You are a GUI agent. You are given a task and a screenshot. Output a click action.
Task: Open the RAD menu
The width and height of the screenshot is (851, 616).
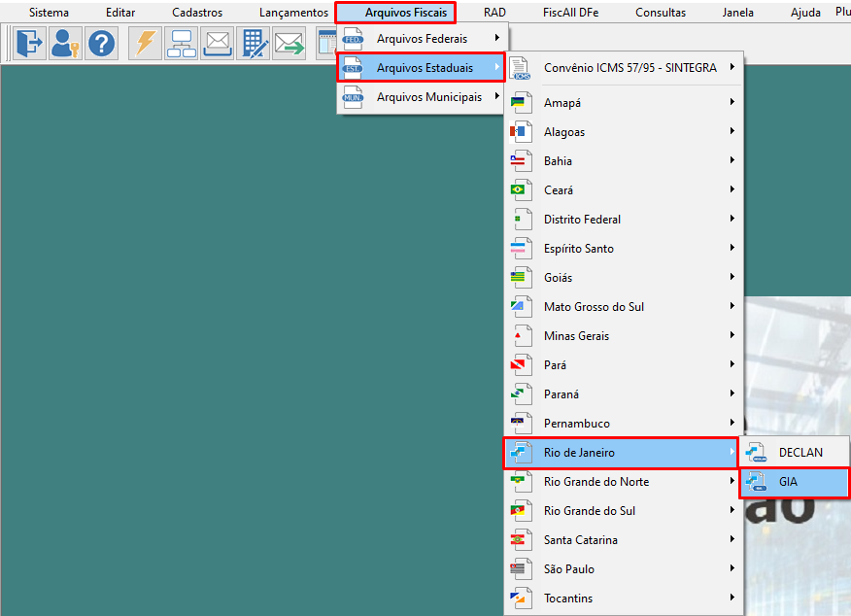495,13
